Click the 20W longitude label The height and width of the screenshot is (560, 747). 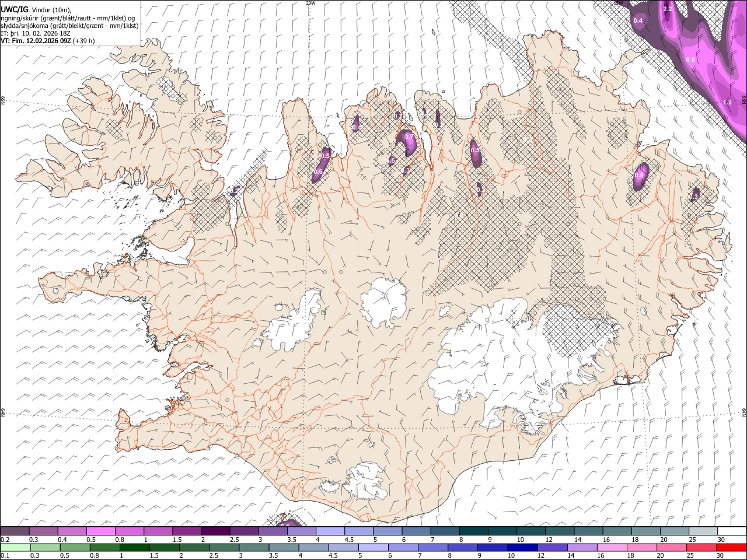310,3
